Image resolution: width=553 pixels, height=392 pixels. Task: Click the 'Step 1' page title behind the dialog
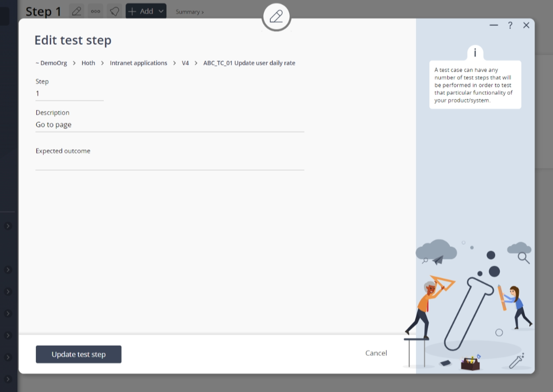pyautogui.click(x=43, y=12)
